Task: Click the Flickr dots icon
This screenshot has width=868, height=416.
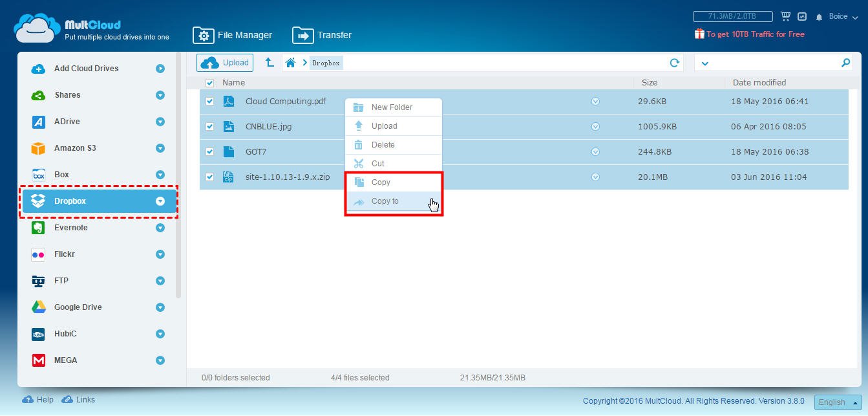Action: [38, 254]
